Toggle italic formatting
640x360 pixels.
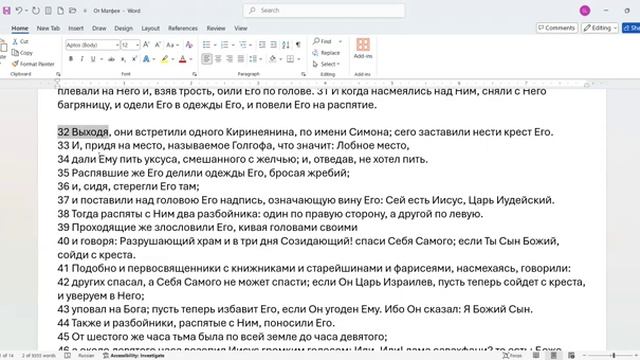pyautogui.click(x=82, y=59)
